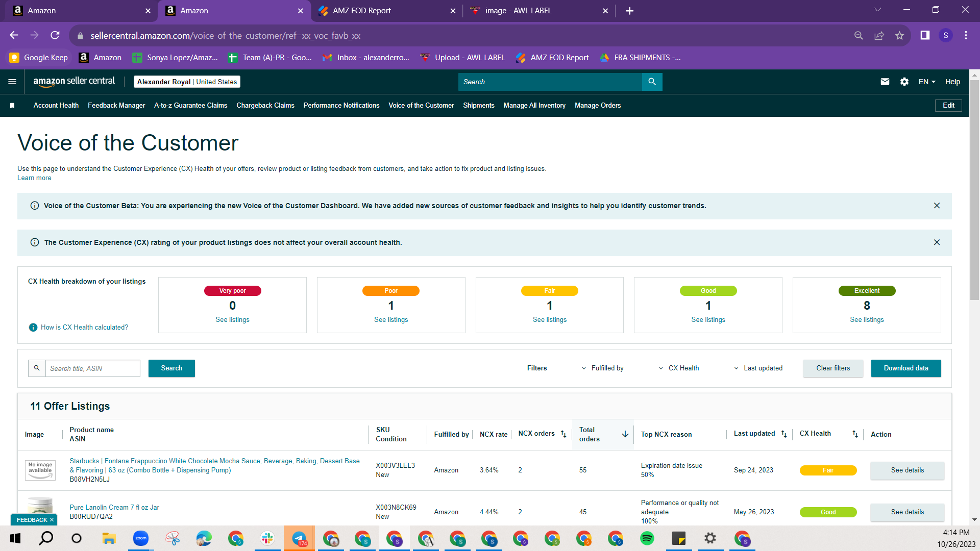This screenshot has width=980, height=551.
Task: Open See listings under Very poor
Action: coord(232,320)
